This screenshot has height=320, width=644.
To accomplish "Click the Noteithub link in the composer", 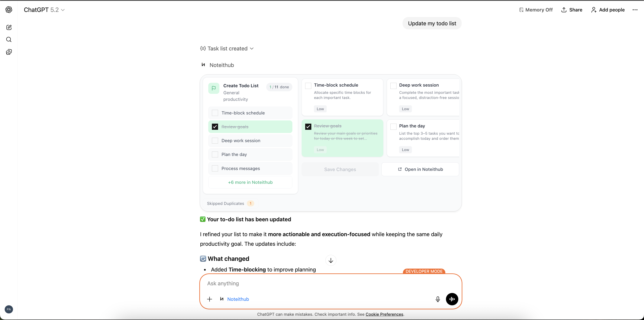I will click(238, 299).
